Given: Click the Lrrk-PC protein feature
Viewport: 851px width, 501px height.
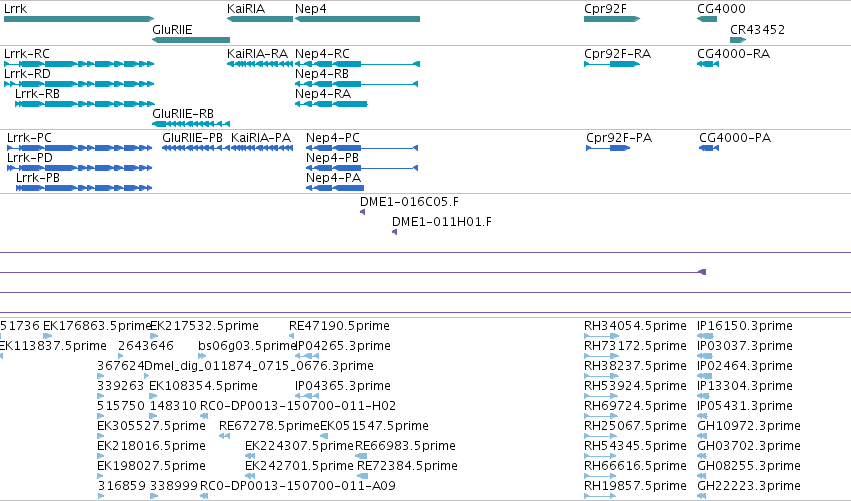Looking at the screenshot, I should click(80, 148).
